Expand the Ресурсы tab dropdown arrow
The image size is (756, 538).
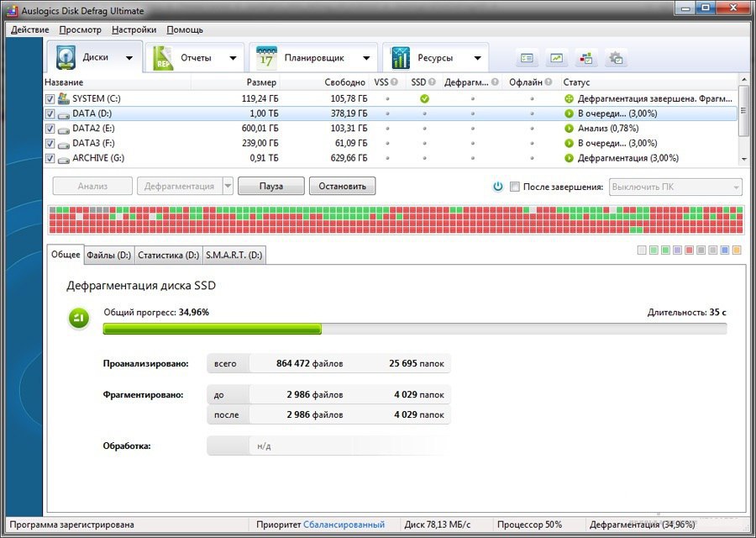point(477,58)
